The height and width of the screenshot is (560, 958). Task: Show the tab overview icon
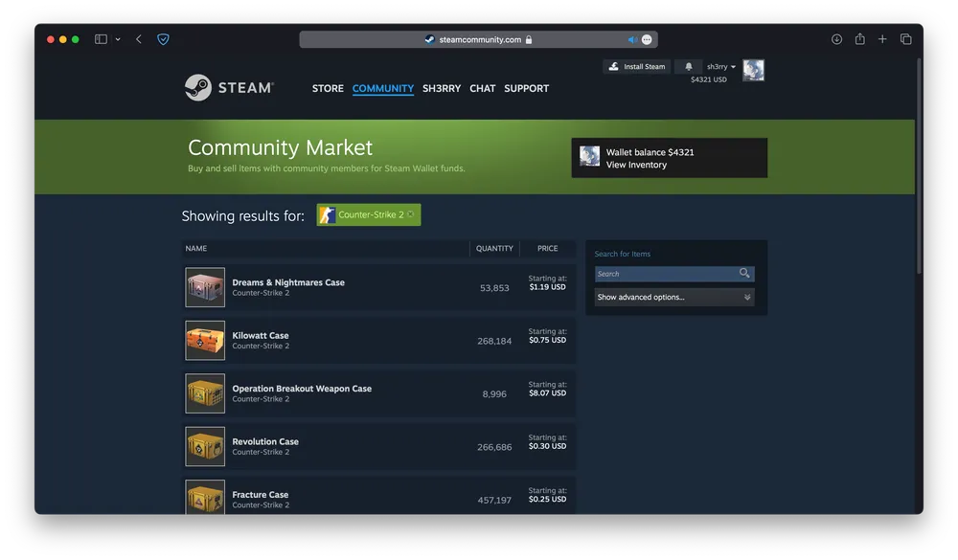905,39
